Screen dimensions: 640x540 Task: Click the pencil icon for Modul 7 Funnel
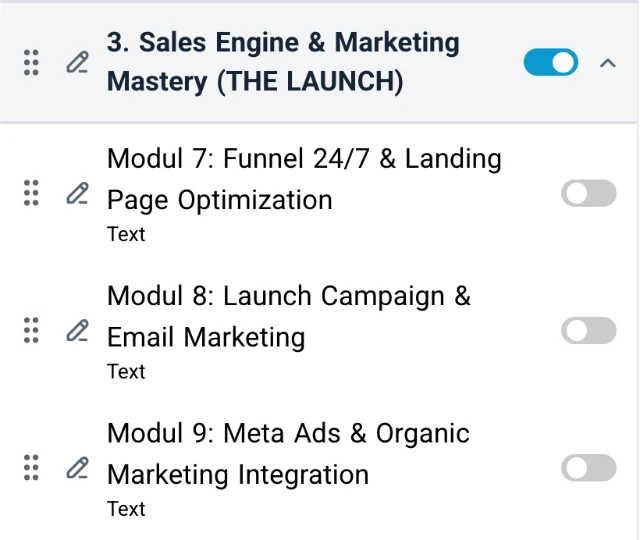pos(77,193)
